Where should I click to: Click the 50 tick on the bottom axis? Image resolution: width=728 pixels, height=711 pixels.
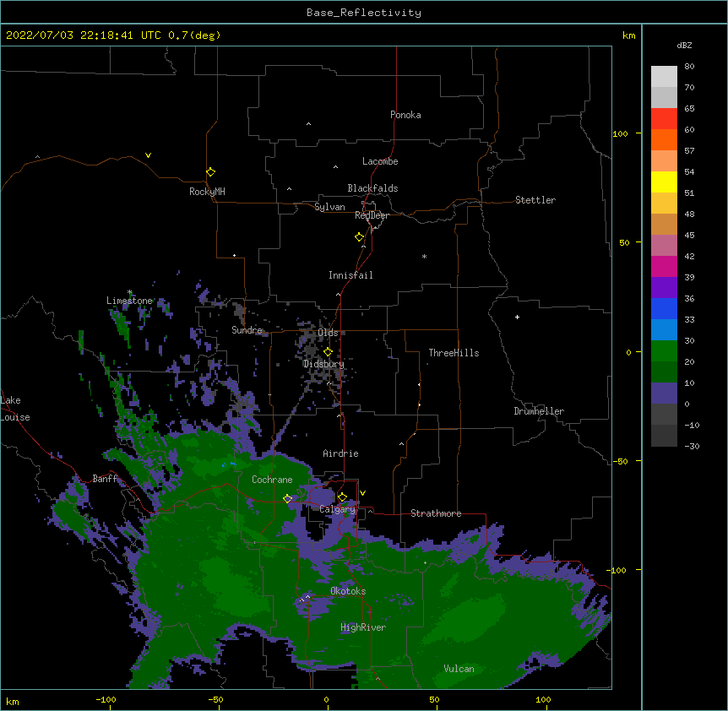tap(434, 699)
